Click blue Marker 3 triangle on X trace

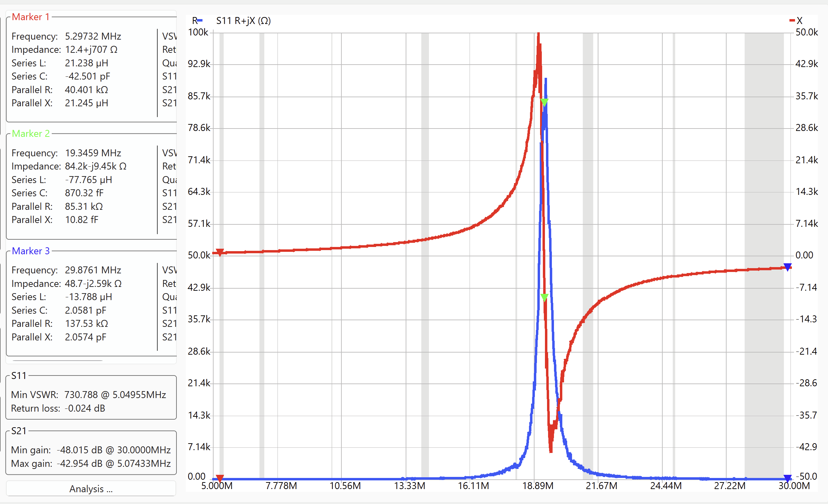(x=787, y=267)
